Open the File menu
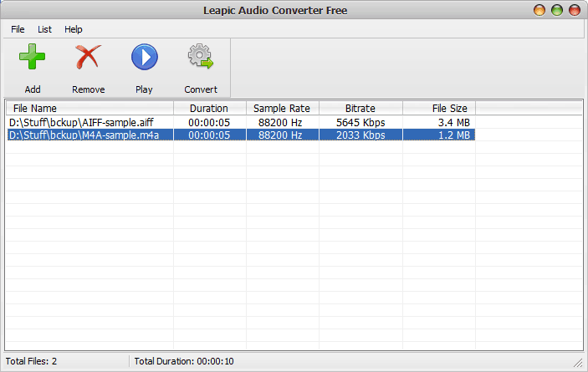This screenshot has width=588, height=372. [18, 29]
